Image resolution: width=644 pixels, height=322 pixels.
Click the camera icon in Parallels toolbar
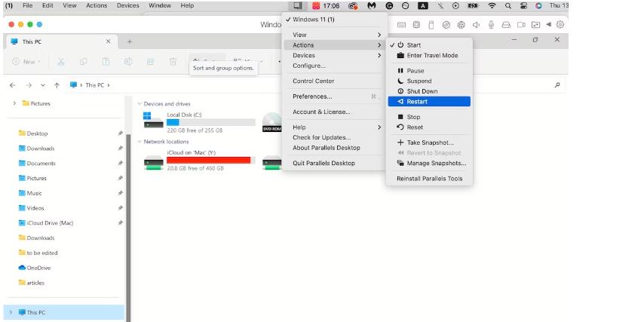pos(521,25)
